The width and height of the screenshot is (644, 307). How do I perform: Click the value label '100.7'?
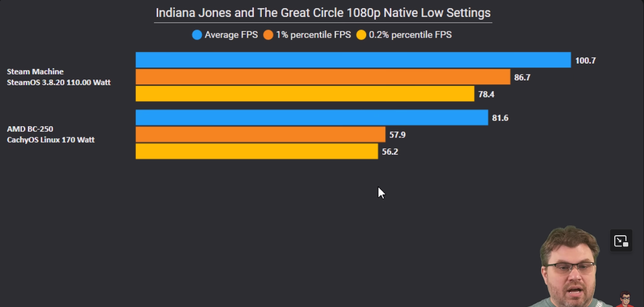(x=585, y=61)
